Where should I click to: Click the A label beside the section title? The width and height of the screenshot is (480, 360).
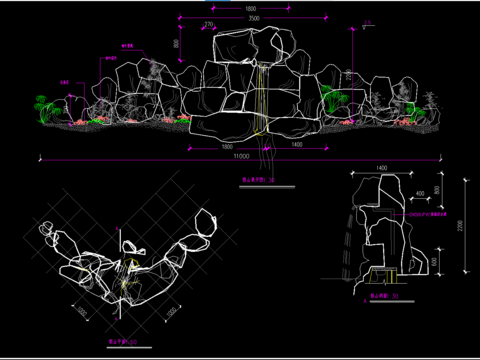365,301
